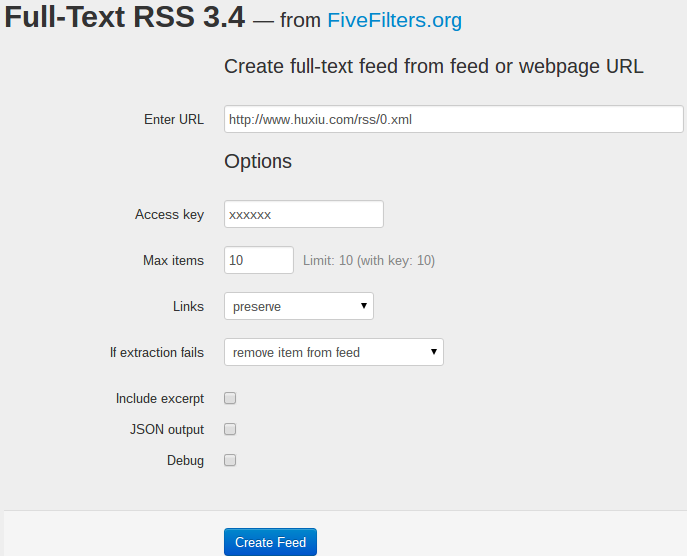Enable the Include excerpt checkbox

click(230, 398)
